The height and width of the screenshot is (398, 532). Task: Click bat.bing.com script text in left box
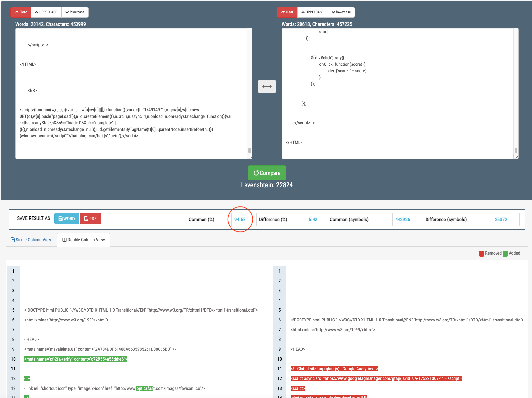tap(79, 136)
